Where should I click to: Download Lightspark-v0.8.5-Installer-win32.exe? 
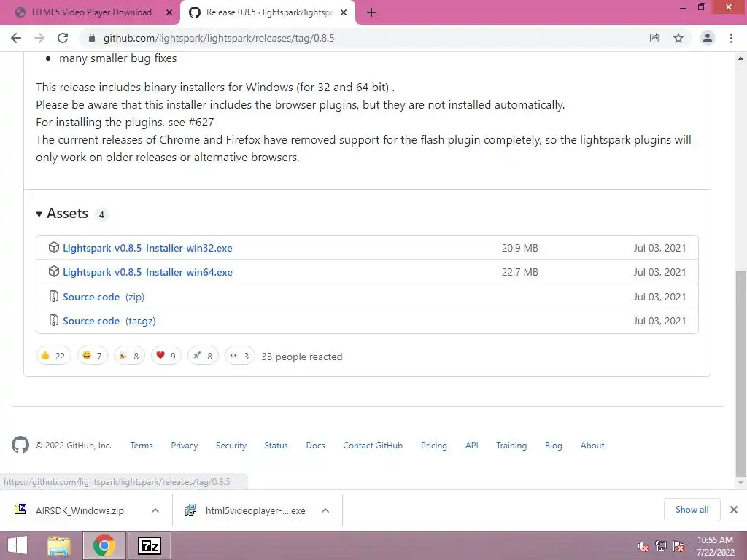pos(147,248)
